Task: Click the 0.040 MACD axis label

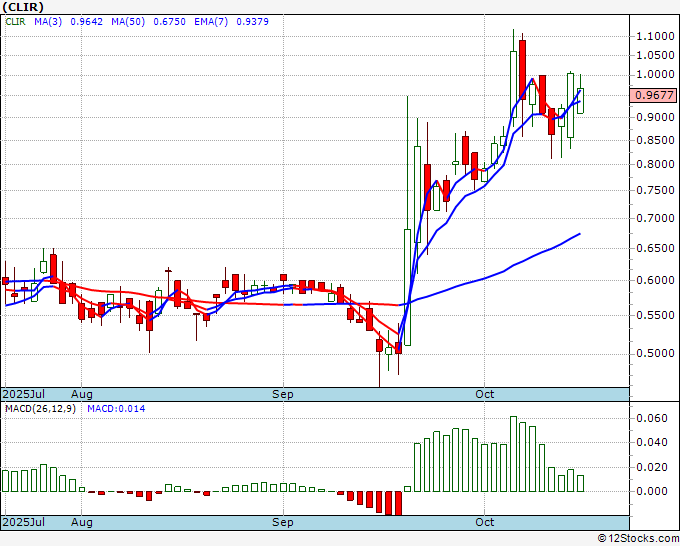Action: point(651,443)
